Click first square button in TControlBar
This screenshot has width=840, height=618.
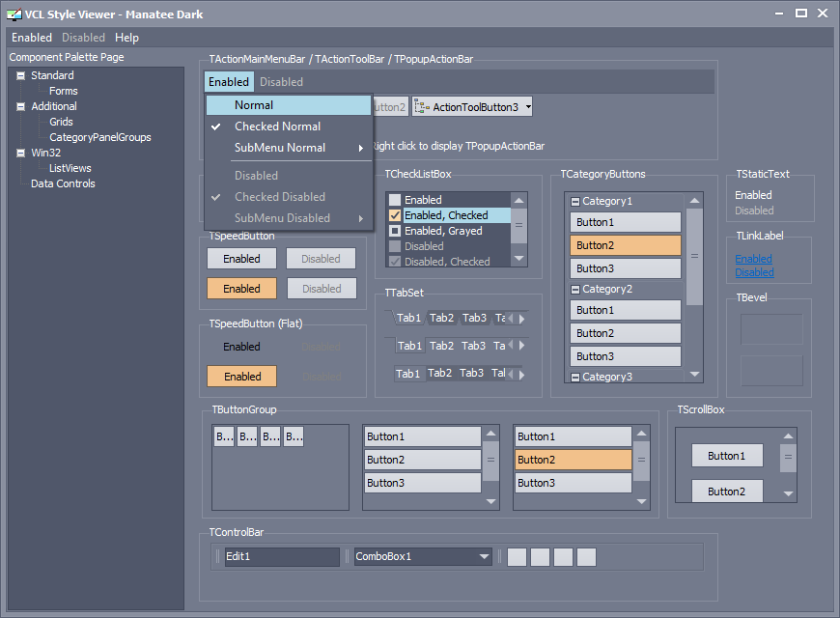[517, 557]
